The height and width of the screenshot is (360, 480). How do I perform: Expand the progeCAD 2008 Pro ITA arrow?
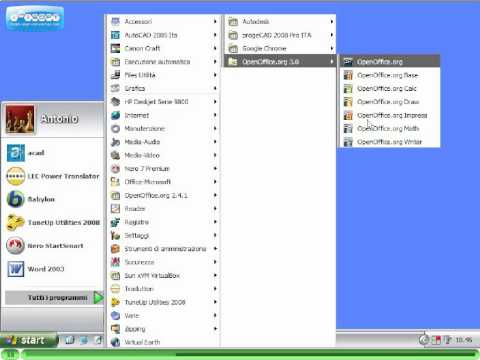pyautogui.click(x=332, y=35)
